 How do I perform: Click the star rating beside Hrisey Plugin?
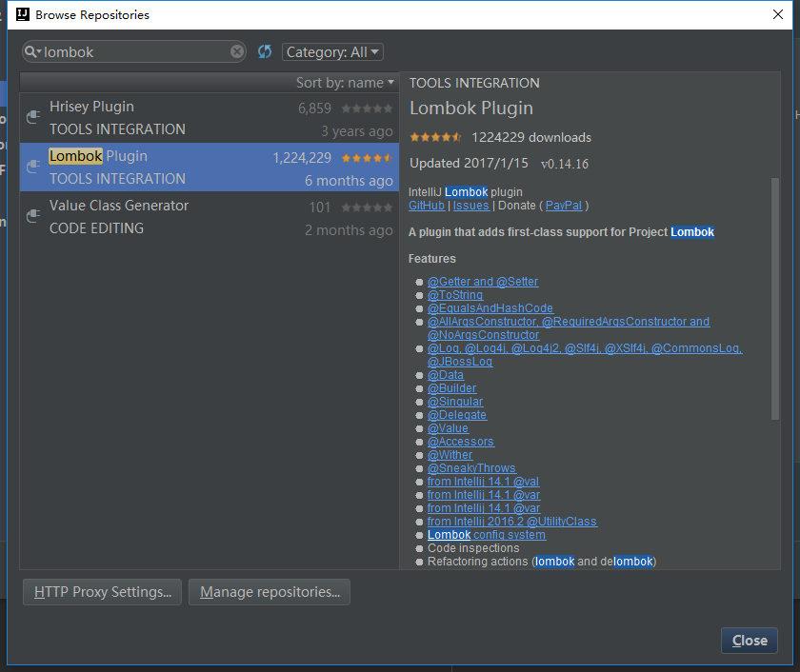pos(368,108)
